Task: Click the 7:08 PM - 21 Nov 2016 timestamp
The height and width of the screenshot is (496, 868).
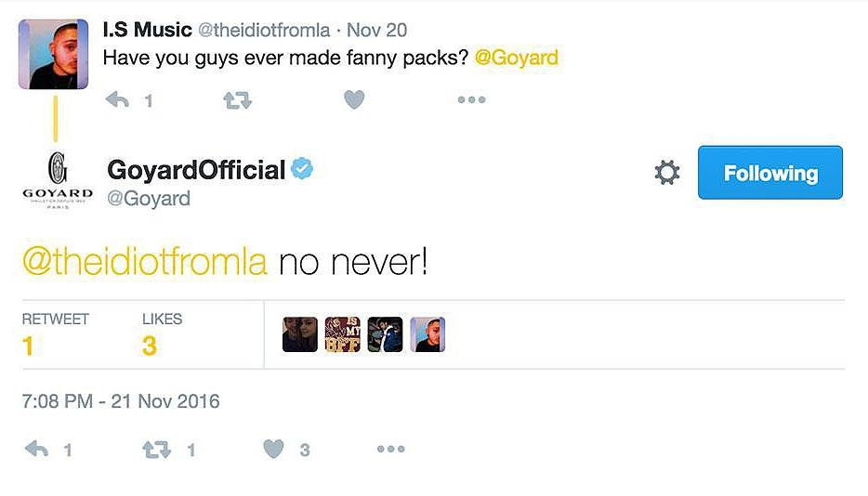Action: [121, 402]
